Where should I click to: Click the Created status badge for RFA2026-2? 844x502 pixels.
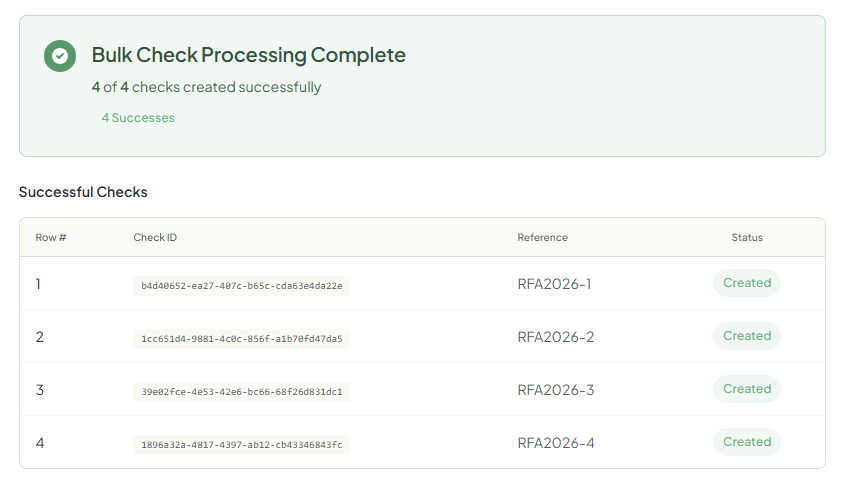tap(746, 336)
